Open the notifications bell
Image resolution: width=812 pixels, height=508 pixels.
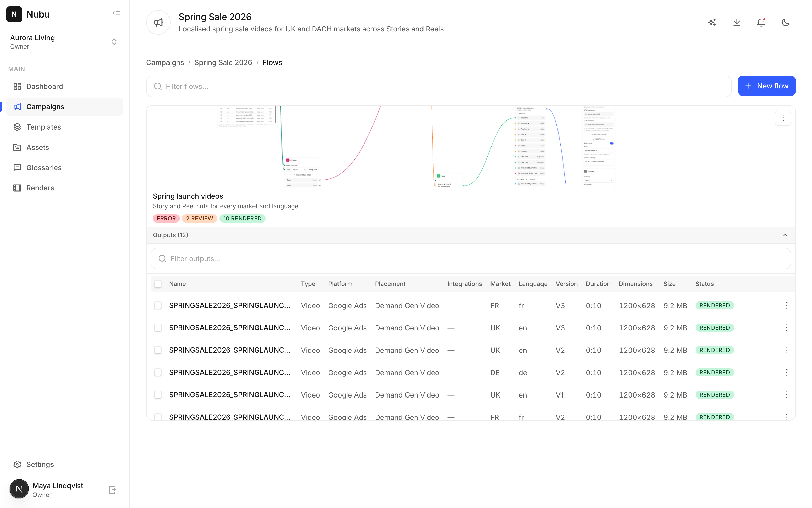[x=761, y=23]
